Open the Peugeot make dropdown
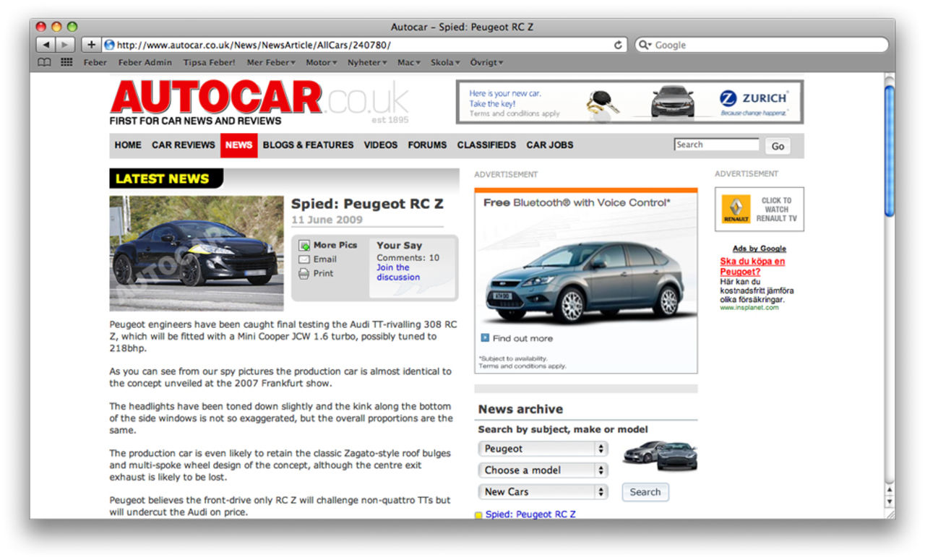Viewport: 925px width, 560px height. [x=543, y=449]
